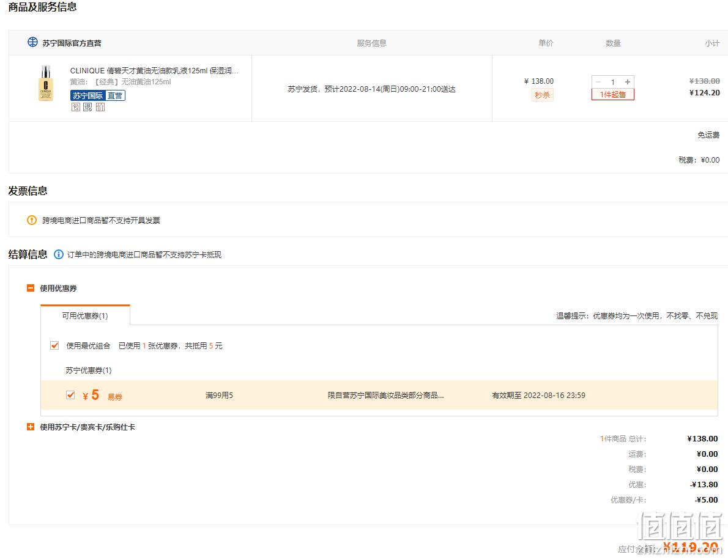Screen dimensions: 728x560
Task: Open the CLINIQUE 倩碧天才黄油 product title link
Action: click(154, 70)
